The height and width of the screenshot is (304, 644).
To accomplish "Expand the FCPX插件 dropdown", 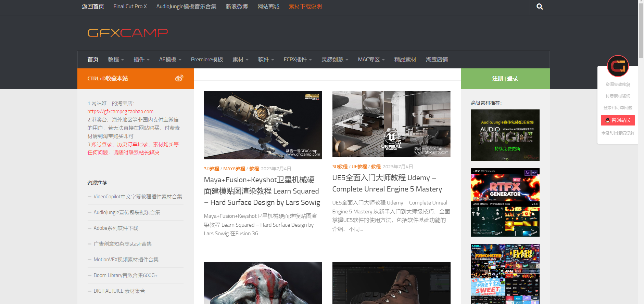I will [x=298, y=60].
